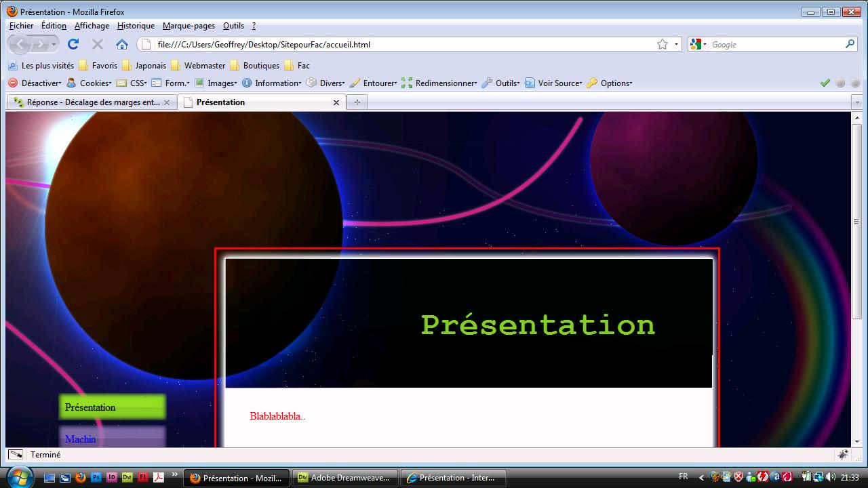Viewport: 868px width, 488px height.
Task: Launch Adobe Reader from quick launch
Action: (x=159, y=477)
